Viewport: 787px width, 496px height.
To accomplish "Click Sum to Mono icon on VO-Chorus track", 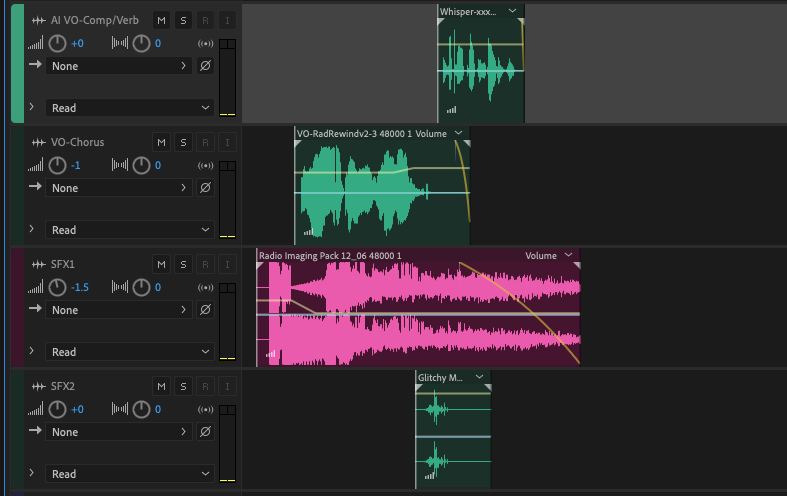I will click(206, 166).
